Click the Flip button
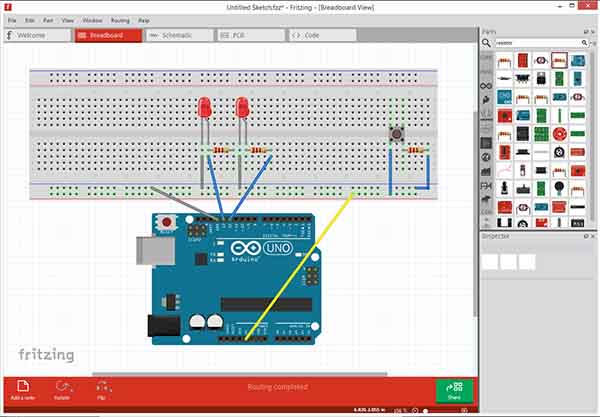Screen dimensions: 600x417 click(x=102, y=390)
